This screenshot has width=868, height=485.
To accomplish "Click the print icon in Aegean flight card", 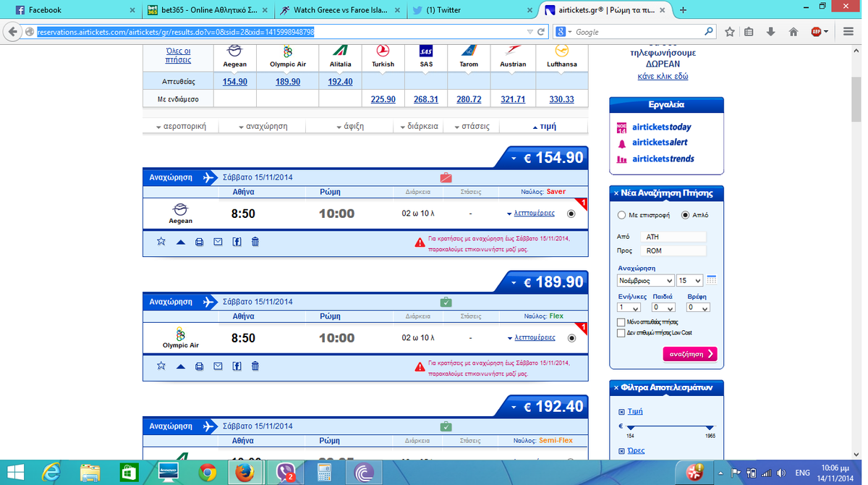I will click(200, 242).
